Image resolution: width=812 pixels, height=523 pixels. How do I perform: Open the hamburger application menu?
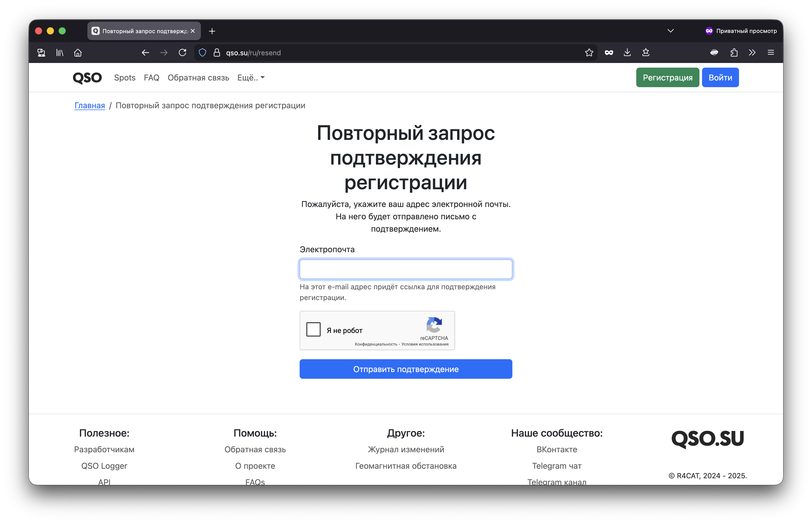771,53
